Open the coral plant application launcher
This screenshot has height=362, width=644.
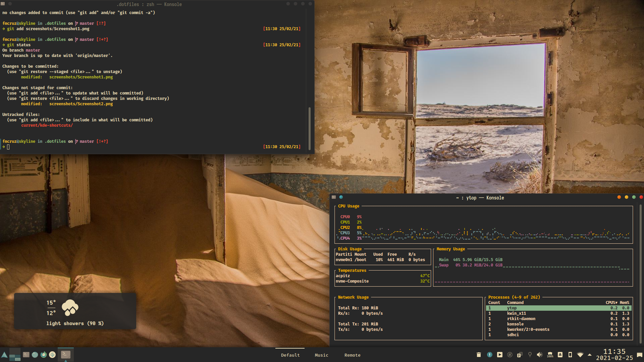tap(52, 355)
